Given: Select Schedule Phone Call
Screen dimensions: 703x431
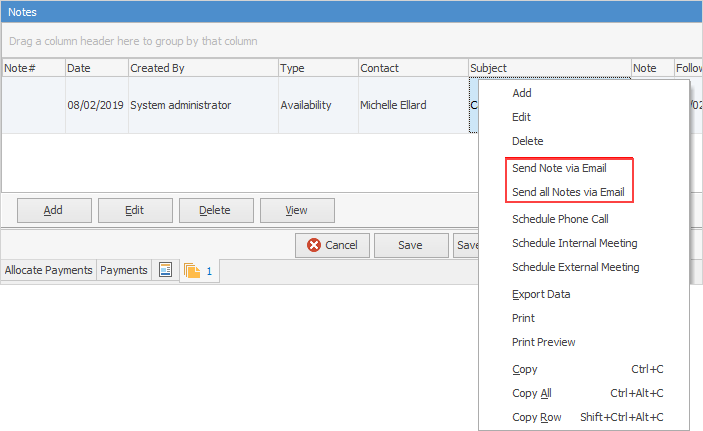Looking at the screenshot, I should [584, 219].
